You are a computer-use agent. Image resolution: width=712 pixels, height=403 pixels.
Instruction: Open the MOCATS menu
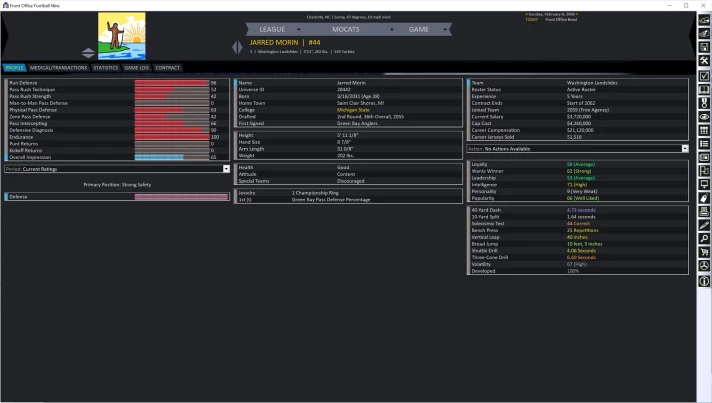[346, 29]
